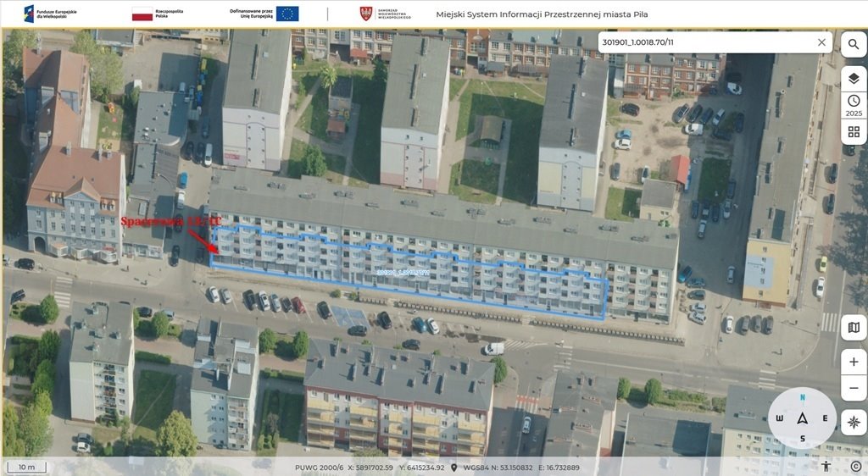Clear the parcel search field
Viewport: 868px width, 476px height.
[x=821, y=42]
